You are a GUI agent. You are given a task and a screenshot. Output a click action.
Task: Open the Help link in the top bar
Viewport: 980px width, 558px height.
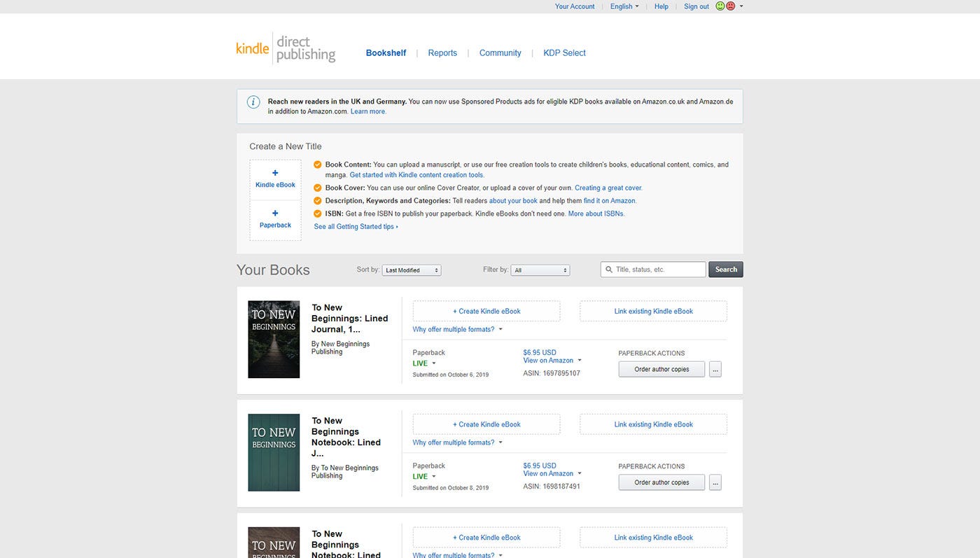[661, 6]
